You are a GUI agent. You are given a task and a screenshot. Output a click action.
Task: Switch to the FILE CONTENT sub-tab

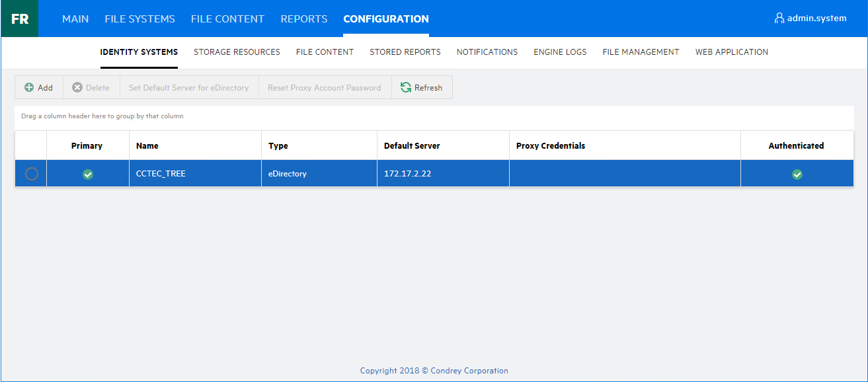click(325, 52)
